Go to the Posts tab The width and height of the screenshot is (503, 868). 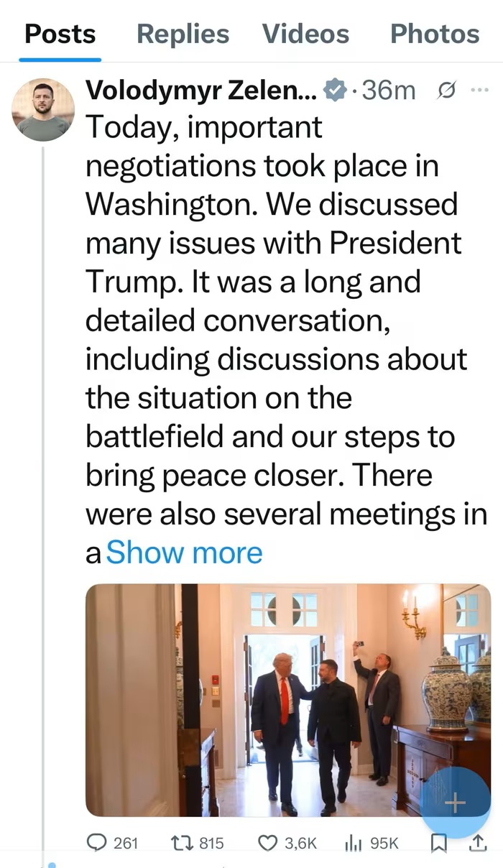(60, 34)
